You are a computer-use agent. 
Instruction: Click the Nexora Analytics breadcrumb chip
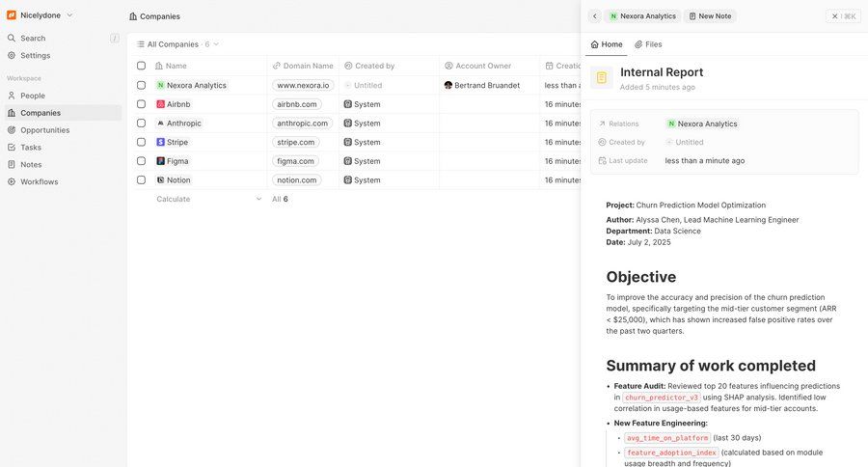[642, 16]
